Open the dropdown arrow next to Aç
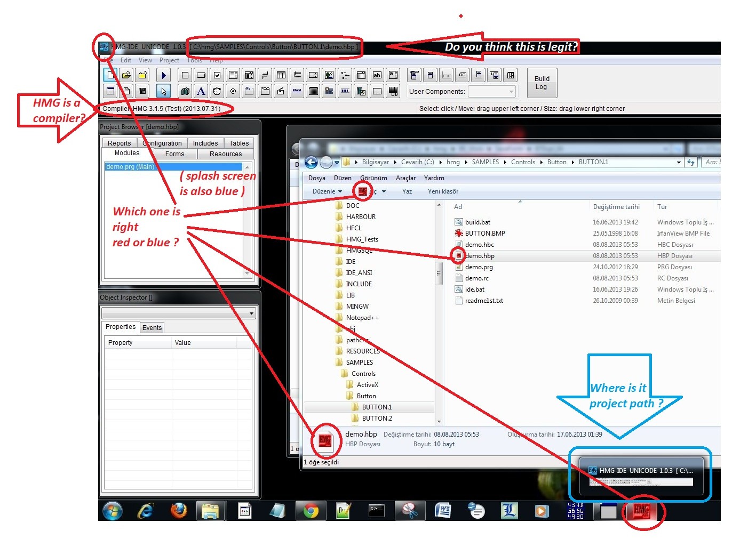This screenshot has height=555, width=756. 384,191
